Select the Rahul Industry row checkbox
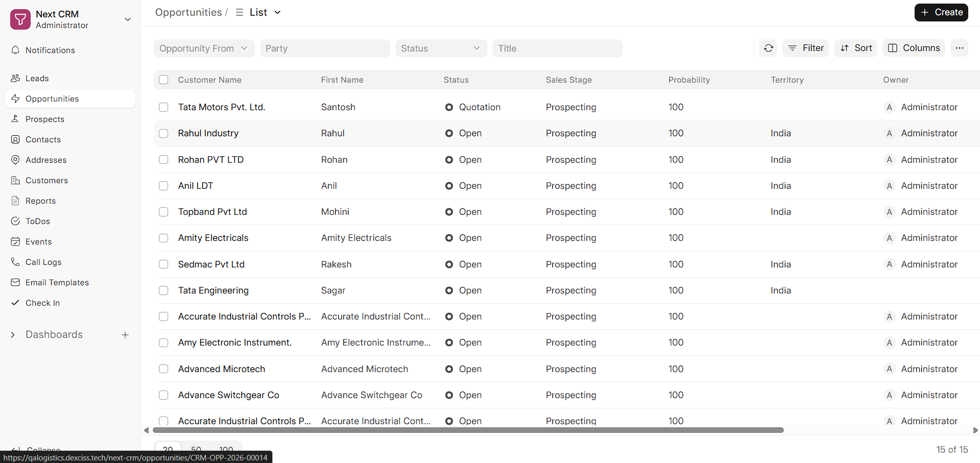 [x=164, y=133]
